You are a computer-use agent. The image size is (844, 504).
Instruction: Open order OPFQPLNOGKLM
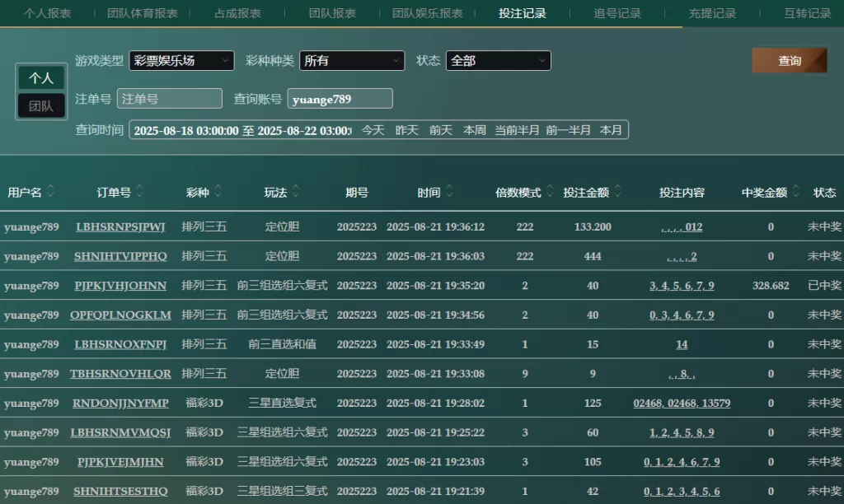pyautogui.click(x=120, y=315)
